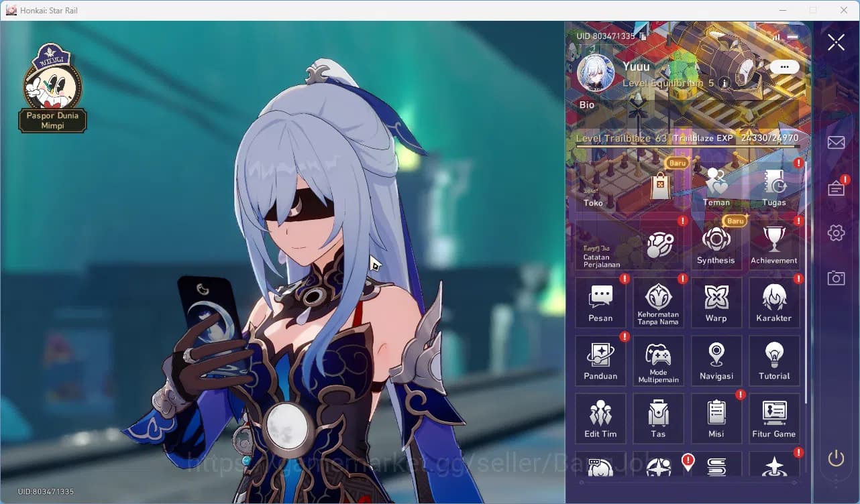
Task: Open the Misi missions tile
Action: [x=716, y=418]
